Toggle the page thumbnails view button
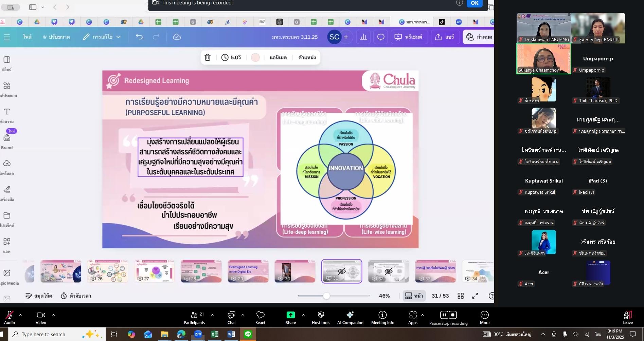 coord(414,296)
